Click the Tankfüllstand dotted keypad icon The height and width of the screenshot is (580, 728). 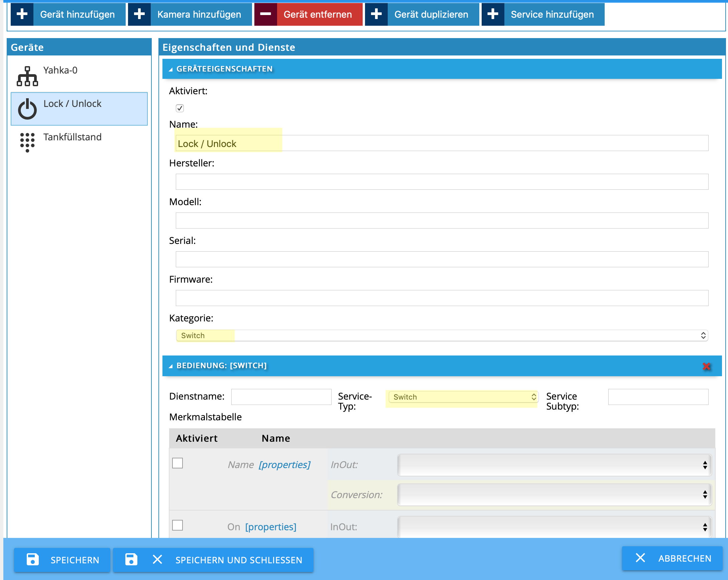coord(27,142)
